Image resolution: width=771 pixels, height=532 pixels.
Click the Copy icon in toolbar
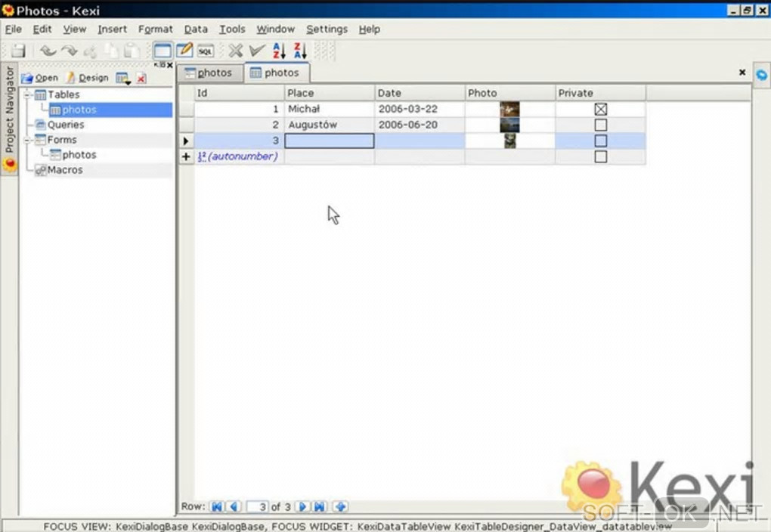(111, 51)
